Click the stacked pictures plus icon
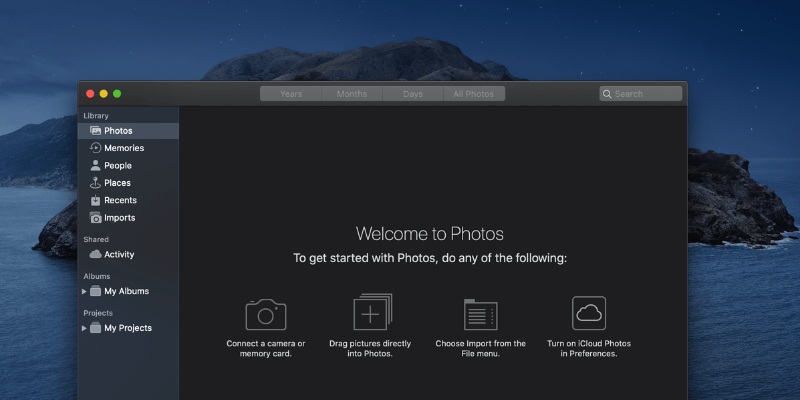 pos(373,312)
